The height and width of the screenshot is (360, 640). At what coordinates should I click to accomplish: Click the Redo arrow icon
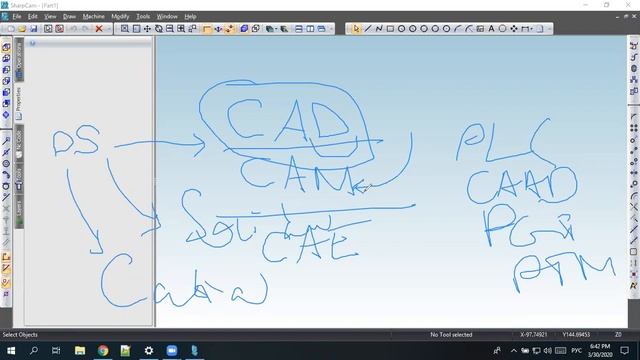click(x=85, y=29)
